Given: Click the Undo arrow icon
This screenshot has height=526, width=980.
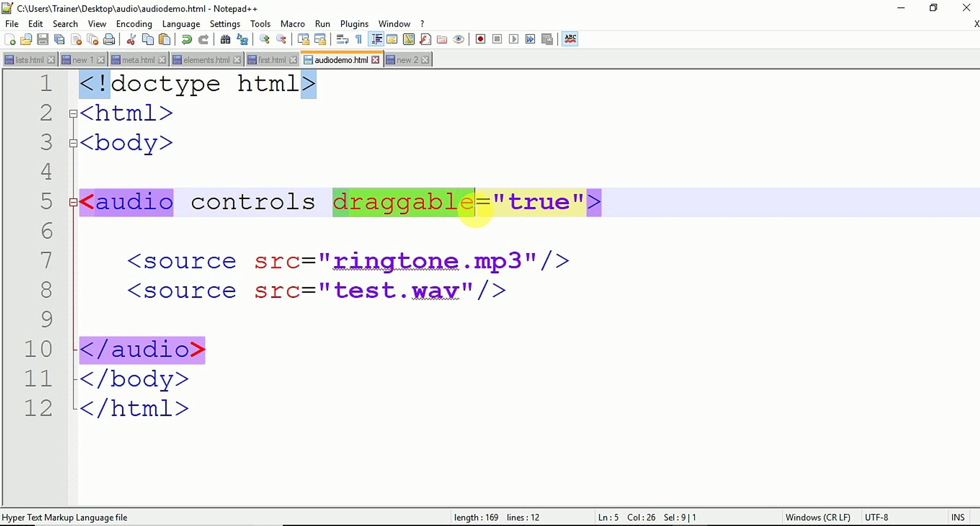Looking at the screenshot, I should coord(187,39).
